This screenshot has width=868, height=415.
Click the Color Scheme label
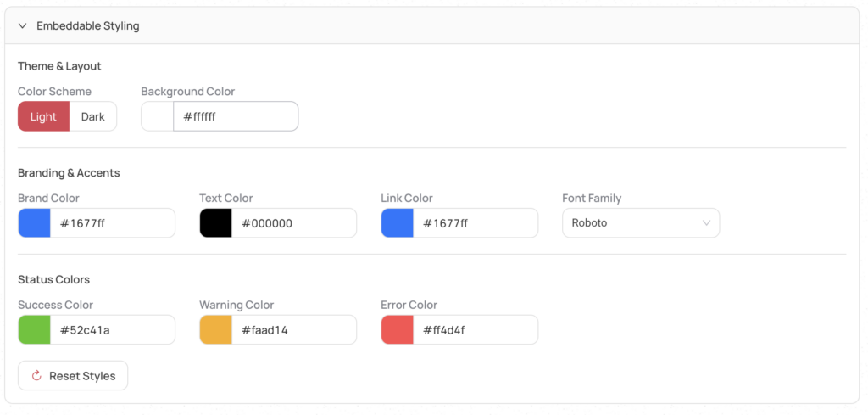(55, 92)
